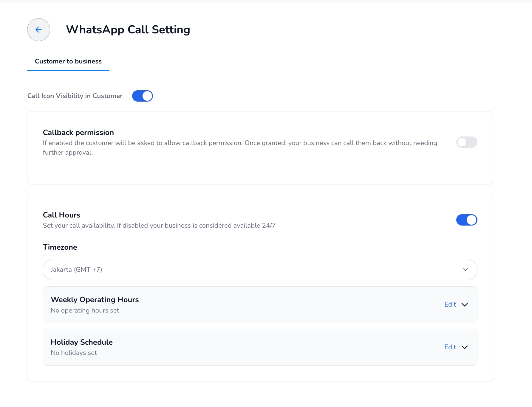The width and height of the screenshot is (532, 407).
Task: Click the timezone dropdown chevron arrow
Action: pos(465,270)
